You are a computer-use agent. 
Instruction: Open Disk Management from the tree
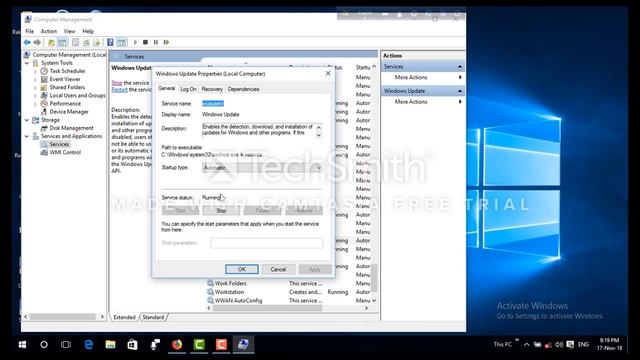71,128
